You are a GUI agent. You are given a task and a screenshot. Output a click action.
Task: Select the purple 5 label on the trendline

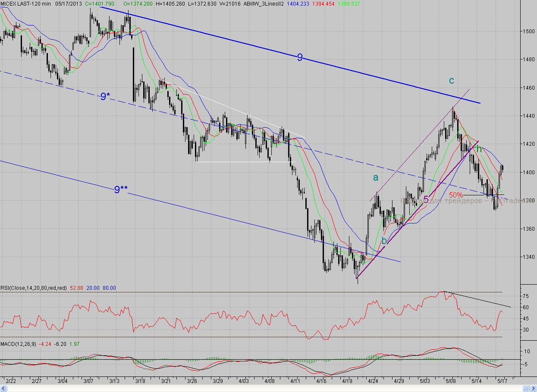coord(426,199)
